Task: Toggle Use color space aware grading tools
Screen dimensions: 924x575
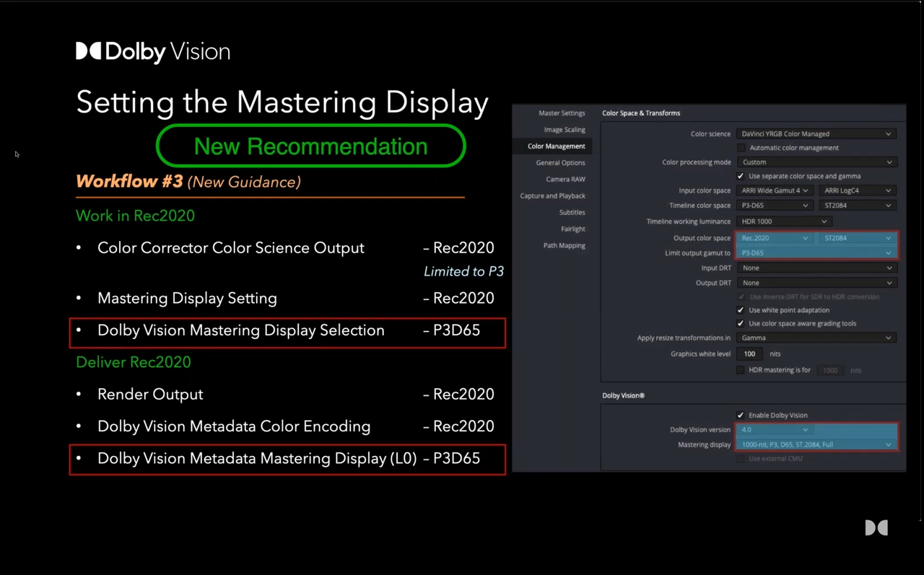Action: pyautogui.click(x=741, y=323)
